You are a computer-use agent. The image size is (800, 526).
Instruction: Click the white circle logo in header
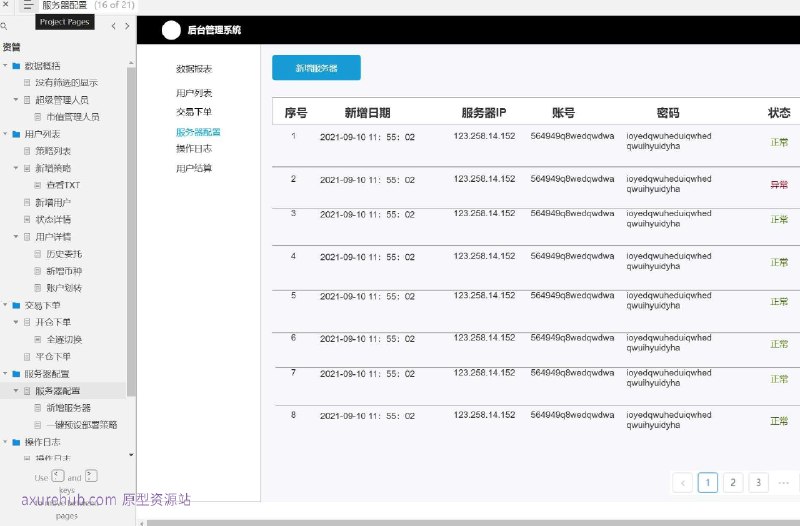pyautogui.click(x=171, y=30)
